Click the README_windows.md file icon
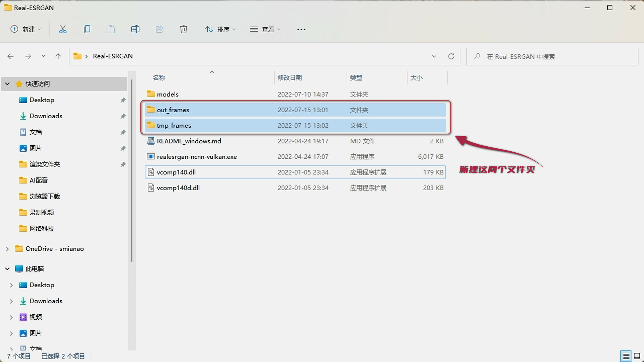The image size is (644, 362). coord(151,141)
